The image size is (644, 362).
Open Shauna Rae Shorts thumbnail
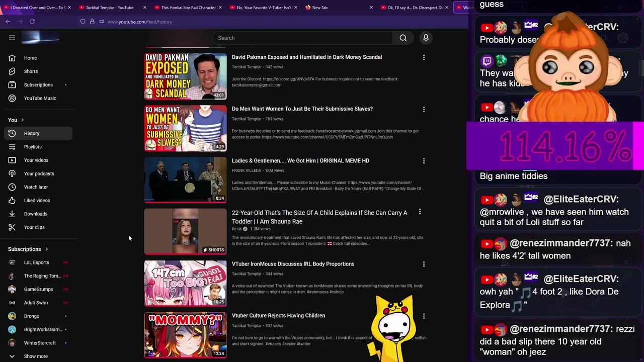185,232
